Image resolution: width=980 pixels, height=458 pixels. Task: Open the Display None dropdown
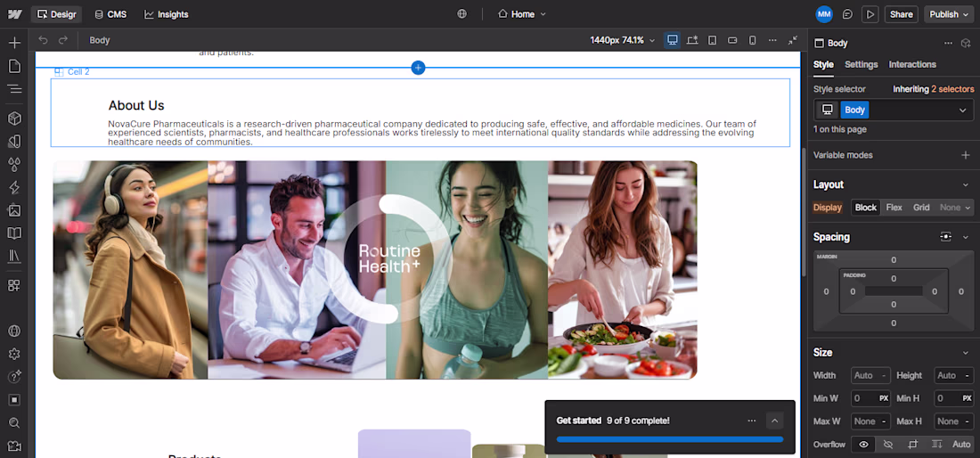pyautogui.click(x=955, y=208)
